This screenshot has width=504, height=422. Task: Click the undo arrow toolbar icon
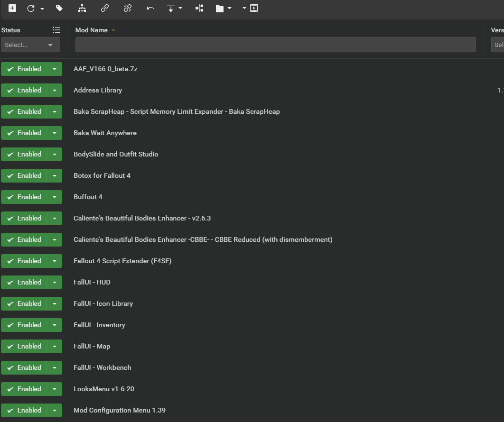click(150, 9)
